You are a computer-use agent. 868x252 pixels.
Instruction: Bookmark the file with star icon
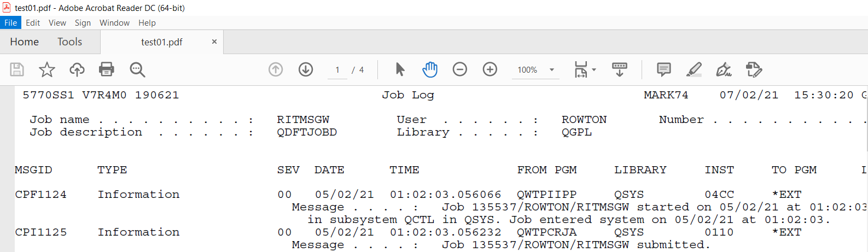coord(47,69)
